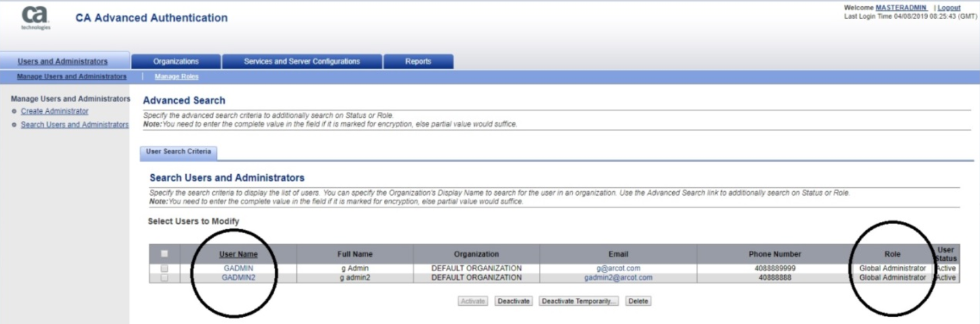Click phone number 4088889999

[775, 268]
